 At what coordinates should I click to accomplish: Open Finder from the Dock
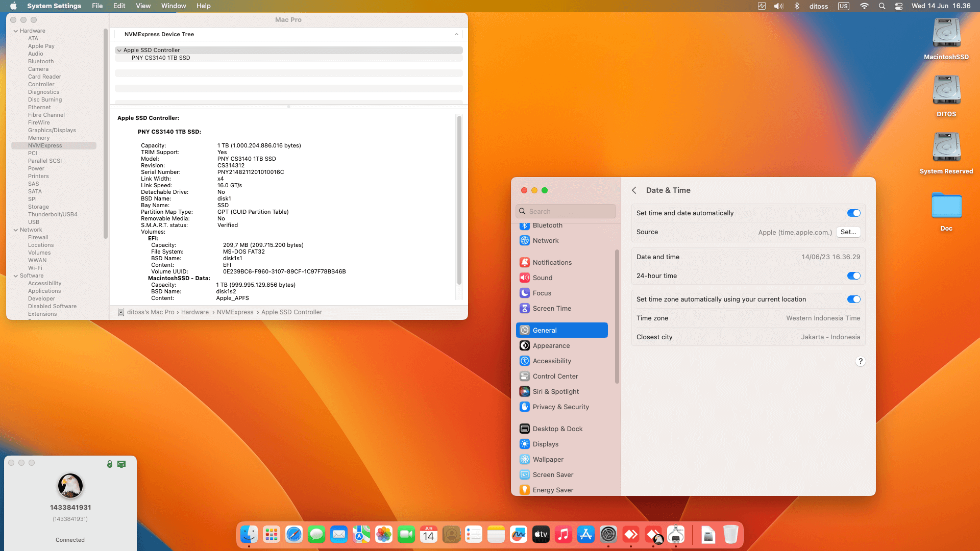pyautogui.click(x=249, y=535)
